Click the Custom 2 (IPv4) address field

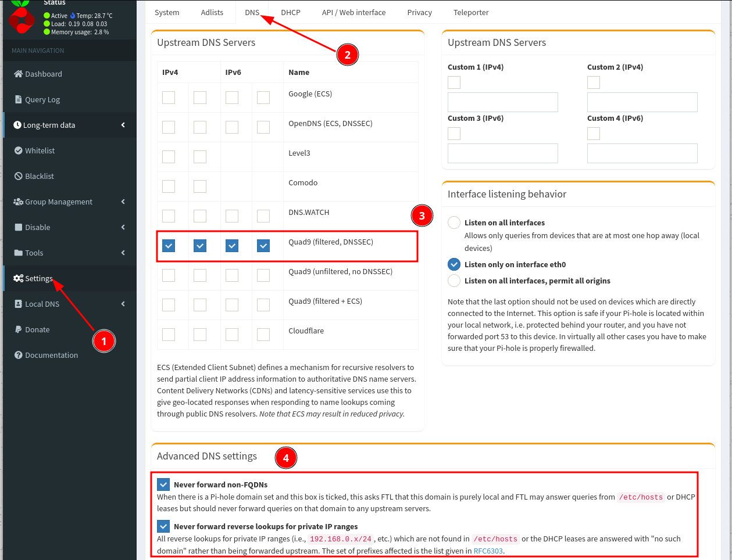(x=642, y=102)
